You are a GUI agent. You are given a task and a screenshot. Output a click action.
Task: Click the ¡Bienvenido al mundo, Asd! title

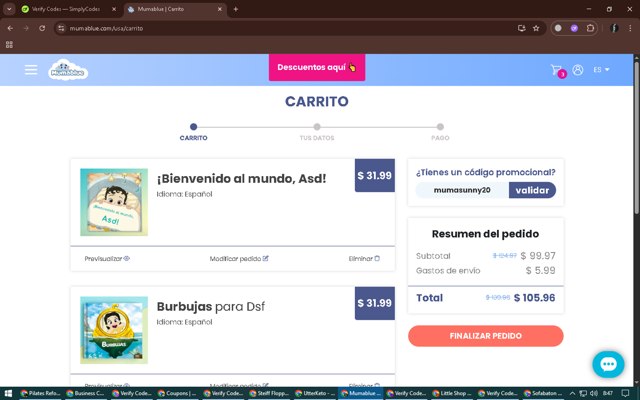pyautogui.click(x=242, y=179)
